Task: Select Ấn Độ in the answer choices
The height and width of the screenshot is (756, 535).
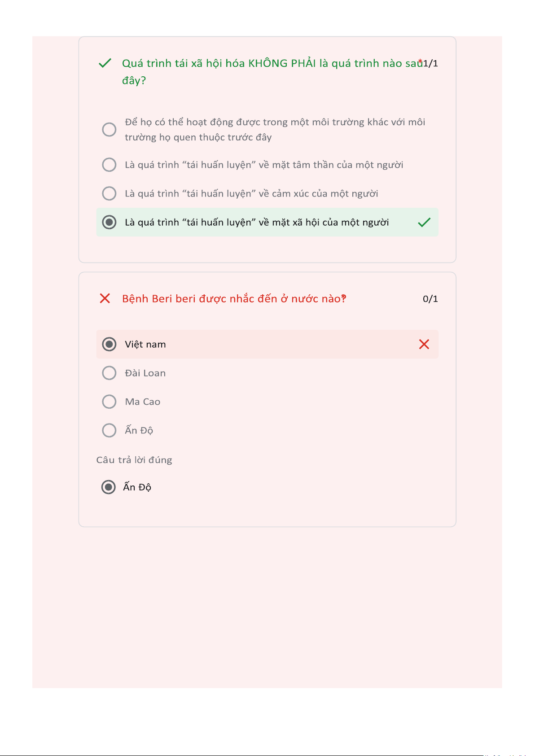Action: click(109, 430)
